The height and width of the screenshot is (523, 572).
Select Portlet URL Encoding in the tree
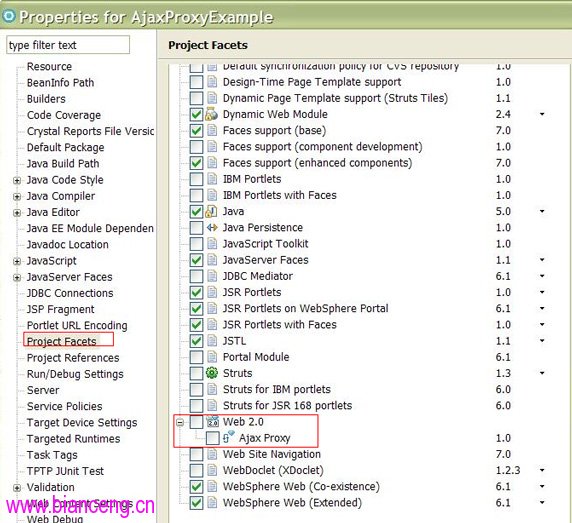pos(77,325)
